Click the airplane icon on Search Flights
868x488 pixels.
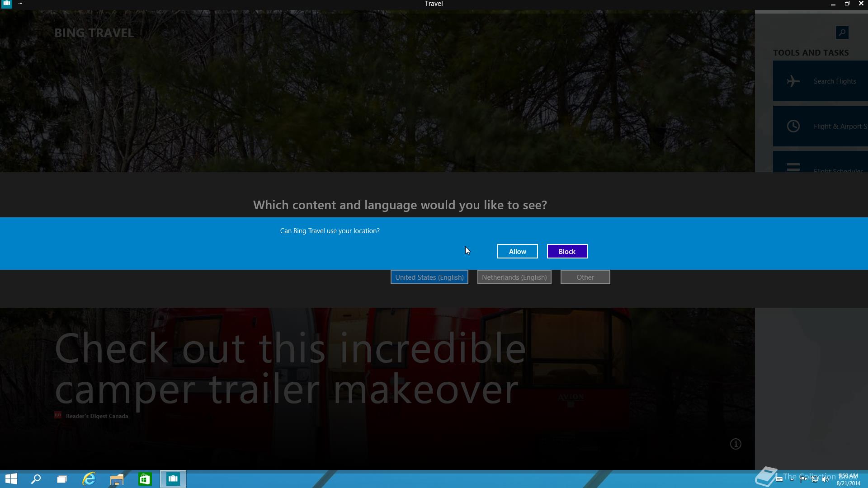[x=793, y=81]
